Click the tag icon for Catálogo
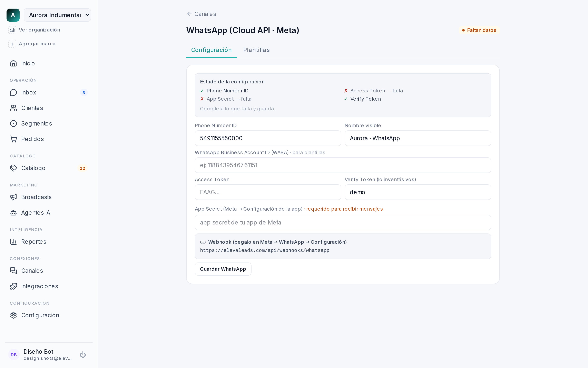This screenshot has height=368, width=588. 14,168
